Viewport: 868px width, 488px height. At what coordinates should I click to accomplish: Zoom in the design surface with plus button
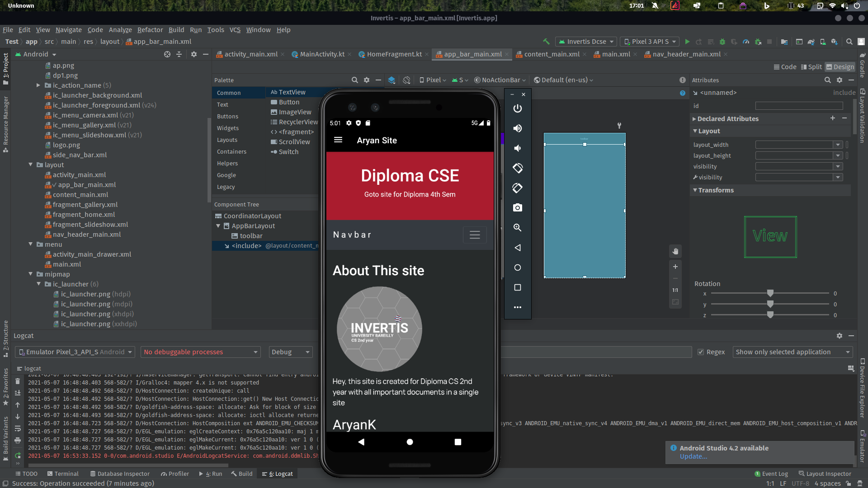[675, 267]
